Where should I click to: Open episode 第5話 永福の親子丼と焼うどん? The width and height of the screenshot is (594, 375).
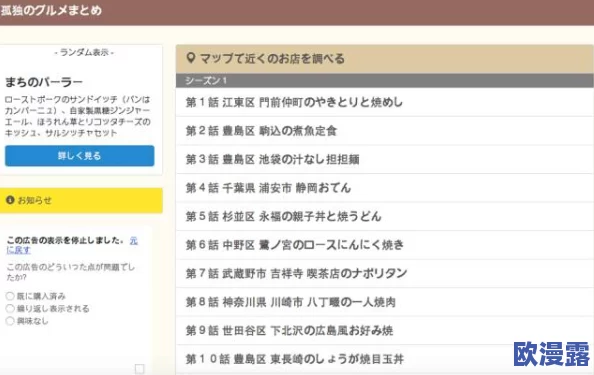click(385, 216)
